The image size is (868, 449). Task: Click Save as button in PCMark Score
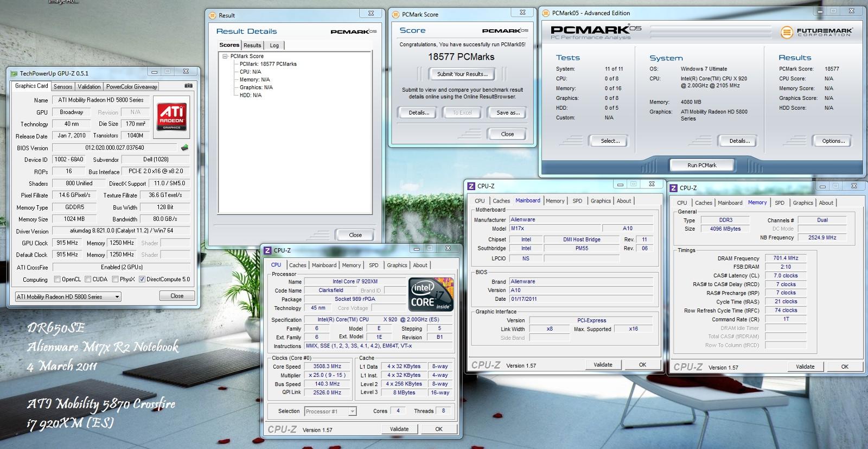[508, 112]
